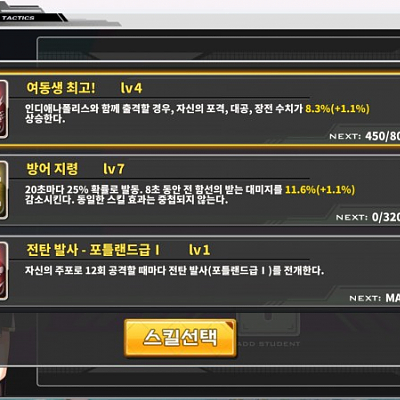
Task: Click the 방어 지령 description about 20초마다 25%
Action: (190, 195)
